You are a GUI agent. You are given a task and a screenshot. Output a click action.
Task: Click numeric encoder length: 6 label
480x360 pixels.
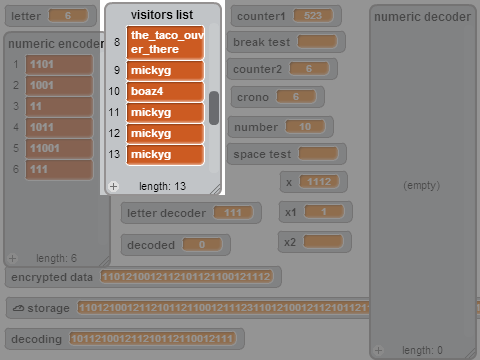(x=56, y=258)
